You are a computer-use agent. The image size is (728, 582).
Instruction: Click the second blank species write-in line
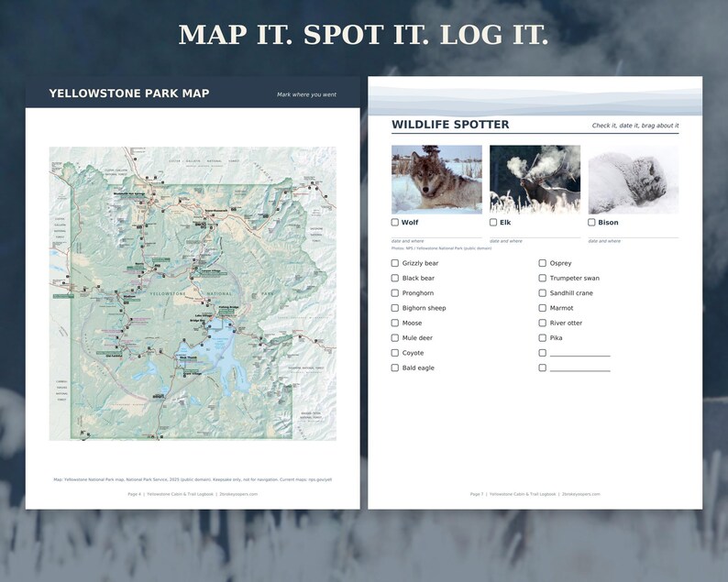coord(579,370)
